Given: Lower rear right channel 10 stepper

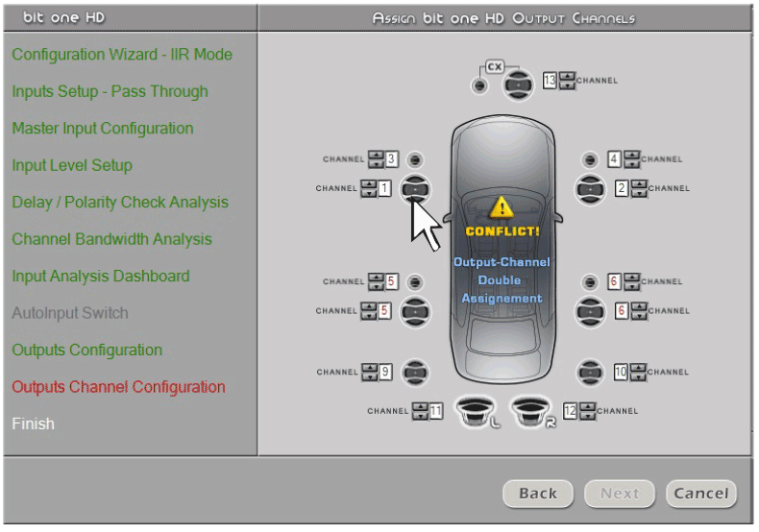Looking at the screenshot, I should click(x=638, y=376).
